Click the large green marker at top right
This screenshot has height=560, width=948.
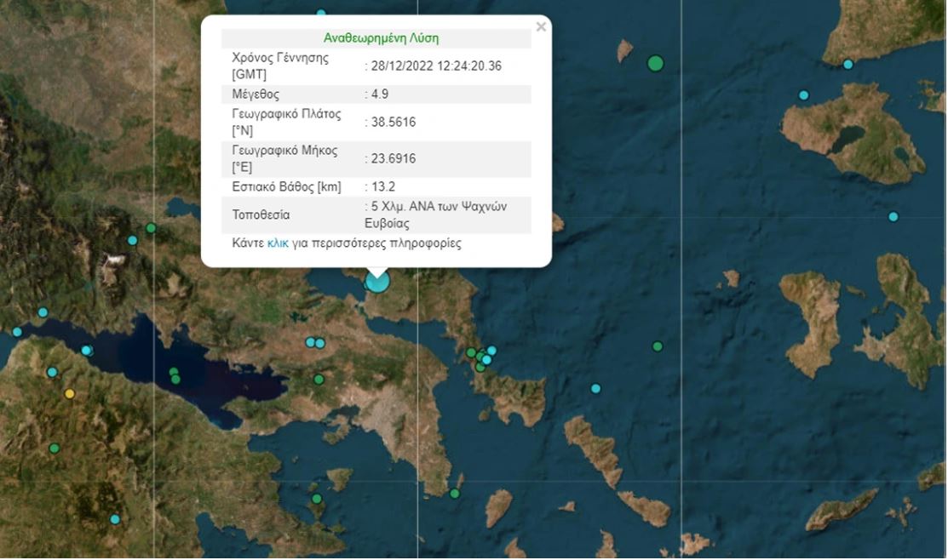point(655,63)
